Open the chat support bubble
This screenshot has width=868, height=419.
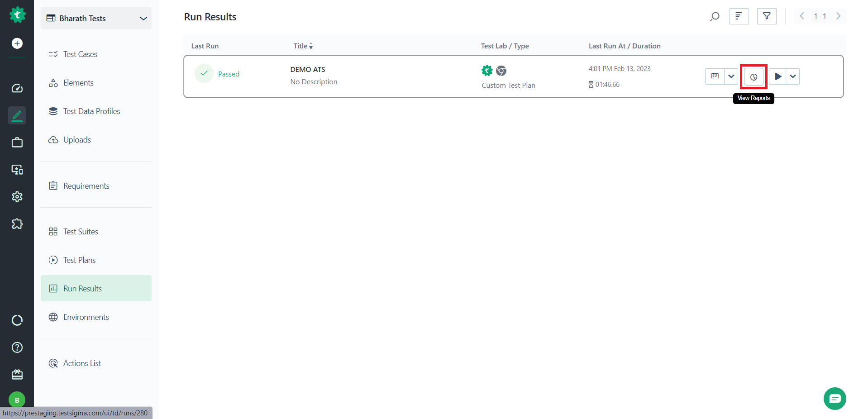[835, 399]
